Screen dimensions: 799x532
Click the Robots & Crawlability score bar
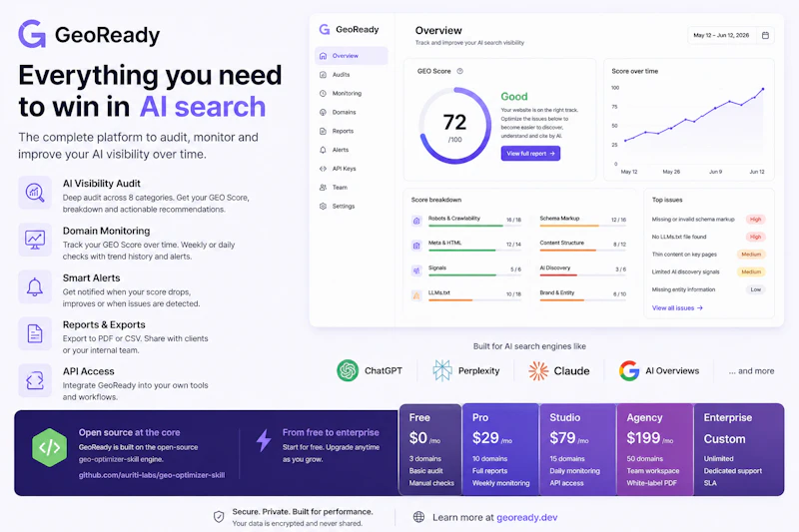[x=474, y=226]
